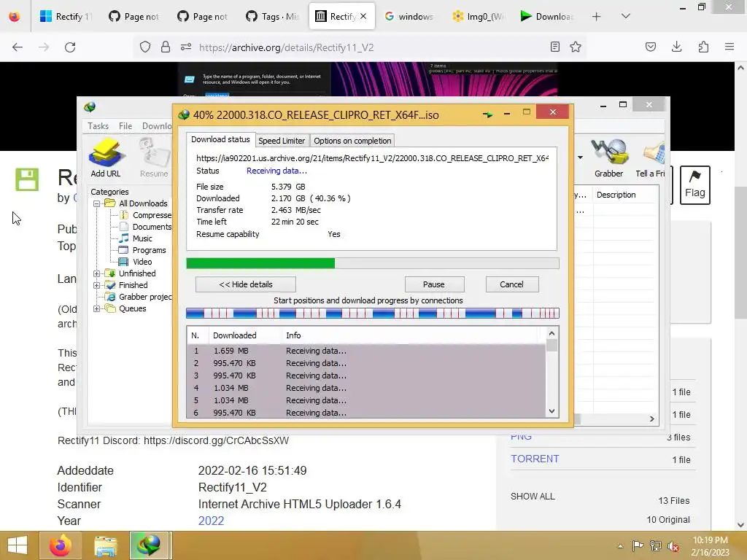Select the Programs category in IDM
747x560 pixels.
coord(142,250)
